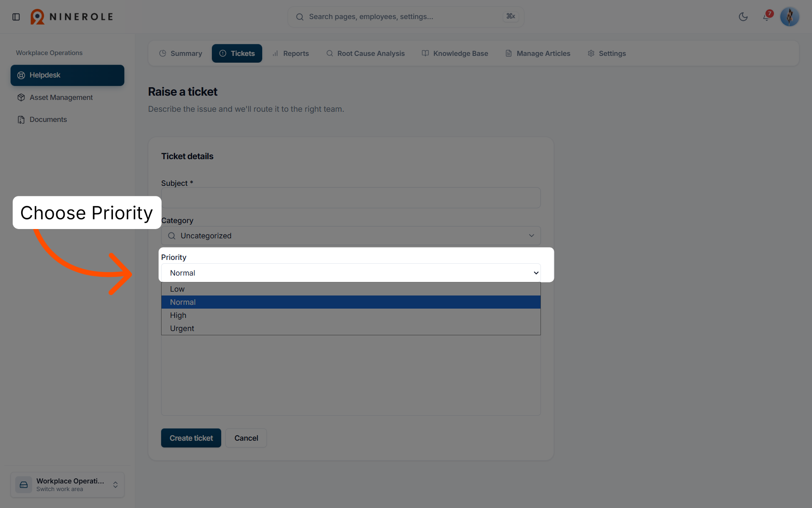Choose Normal priority in the list
The height and width of the screenshot is (508, 812).
pos(351,302)
